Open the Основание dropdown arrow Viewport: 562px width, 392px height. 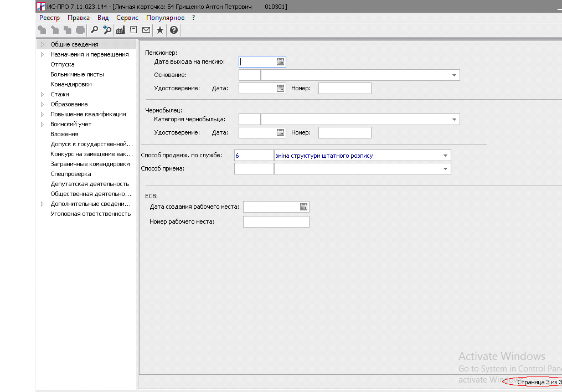[x=454, y=75]
